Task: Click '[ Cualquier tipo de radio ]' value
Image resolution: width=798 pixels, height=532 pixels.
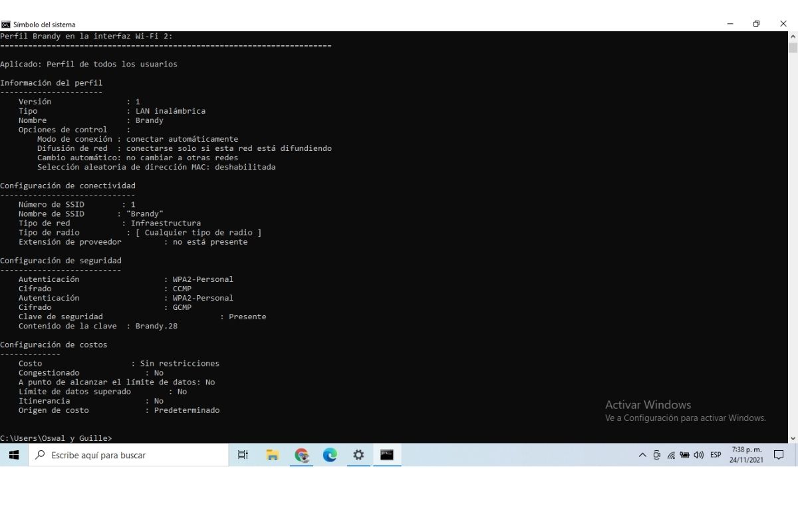Action: 198,233
